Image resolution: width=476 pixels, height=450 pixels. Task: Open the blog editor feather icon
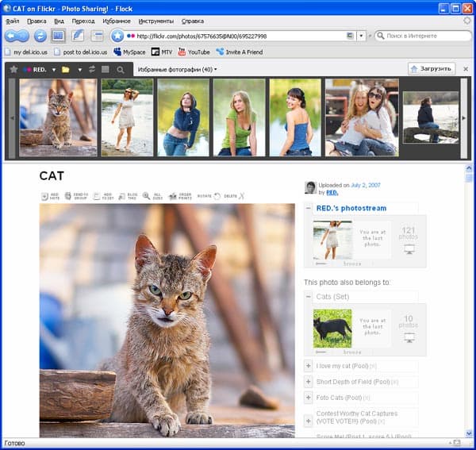tap(78, 37)
